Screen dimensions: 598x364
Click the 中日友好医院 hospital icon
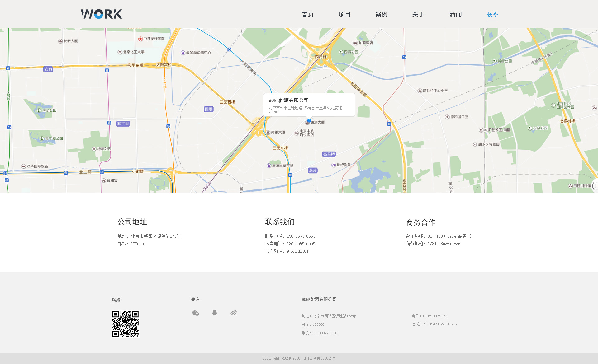point(140,39)
